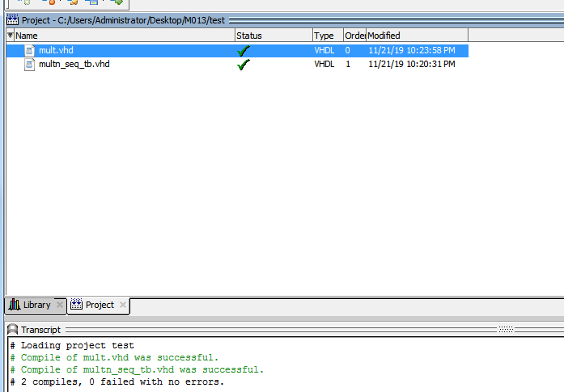The width and height of the screenshot is (564, 392).
Task: Click the order value 0 for mult.vhd
Action: (347, 50)
